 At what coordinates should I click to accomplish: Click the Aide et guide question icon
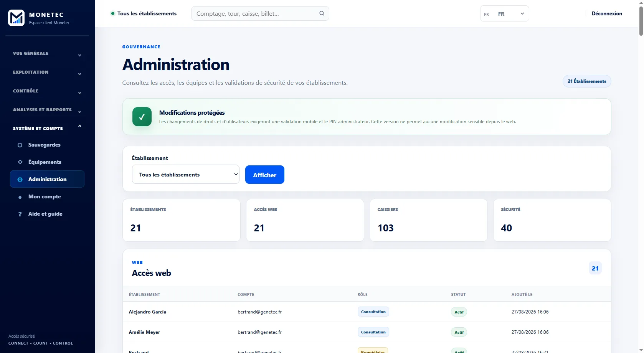tap(20, 214)
